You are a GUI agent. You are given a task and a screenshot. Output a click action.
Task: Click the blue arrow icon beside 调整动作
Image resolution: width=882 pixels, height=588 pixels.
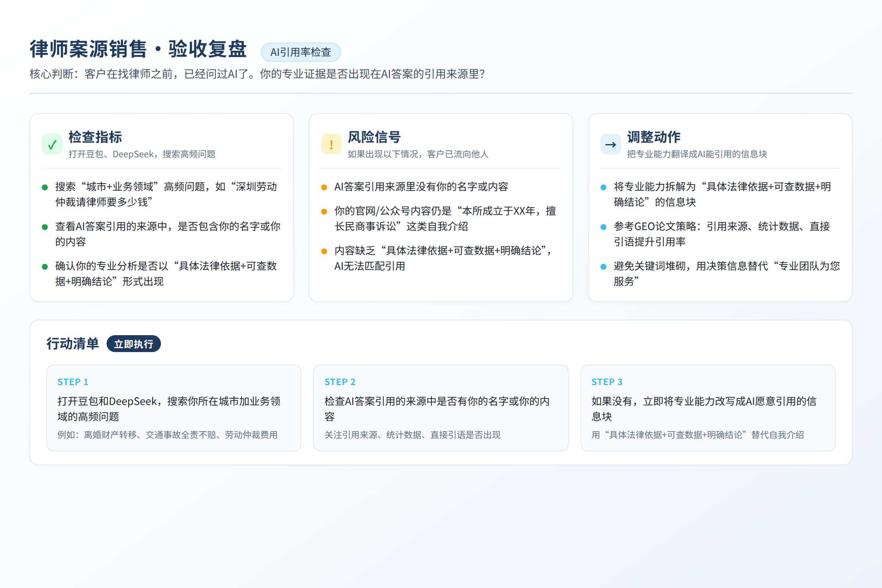pyautogui.click(x=611, y=144)
